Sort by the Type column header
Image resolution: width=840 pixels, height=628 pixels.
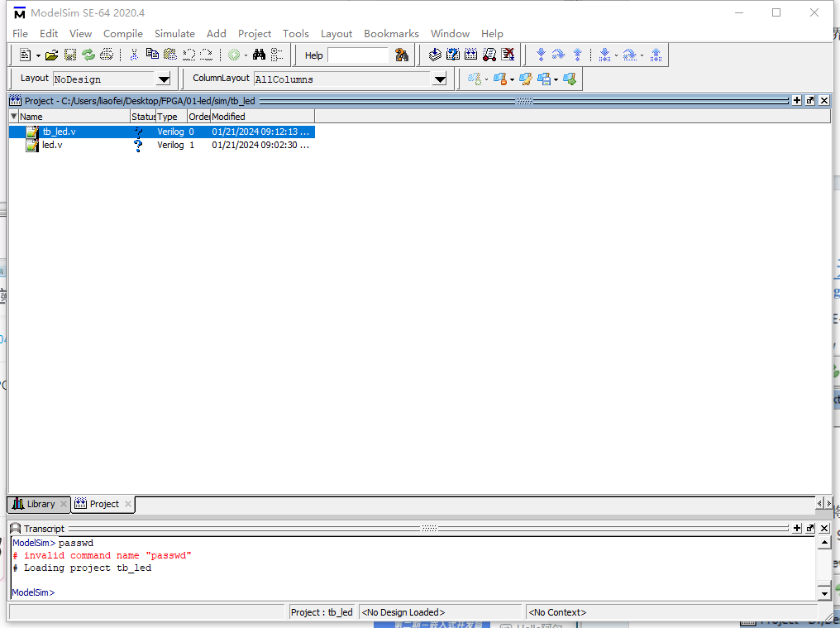[x=171, y=117]
